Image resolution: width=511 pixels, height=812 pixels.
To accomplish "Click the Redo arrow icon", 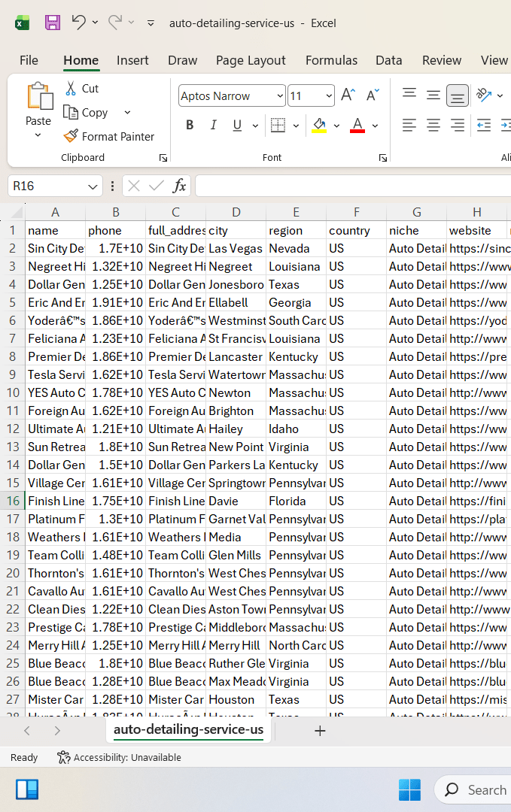I will pos(115,23).
